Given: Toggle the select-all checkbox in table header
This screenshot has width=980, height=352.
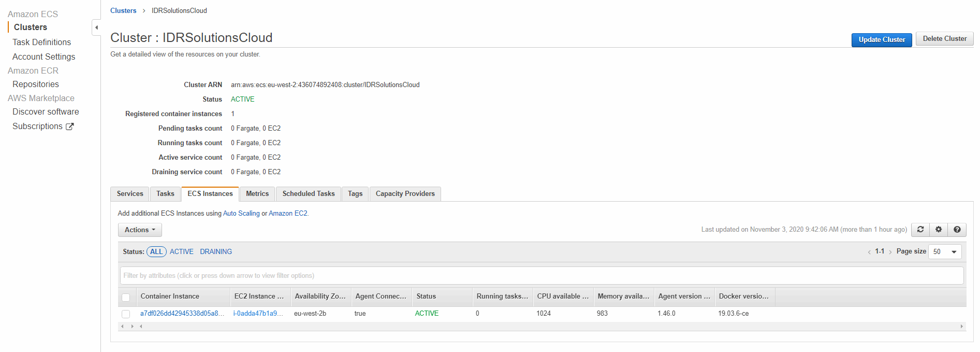Looking at the screenshot, I should point(126,297).
